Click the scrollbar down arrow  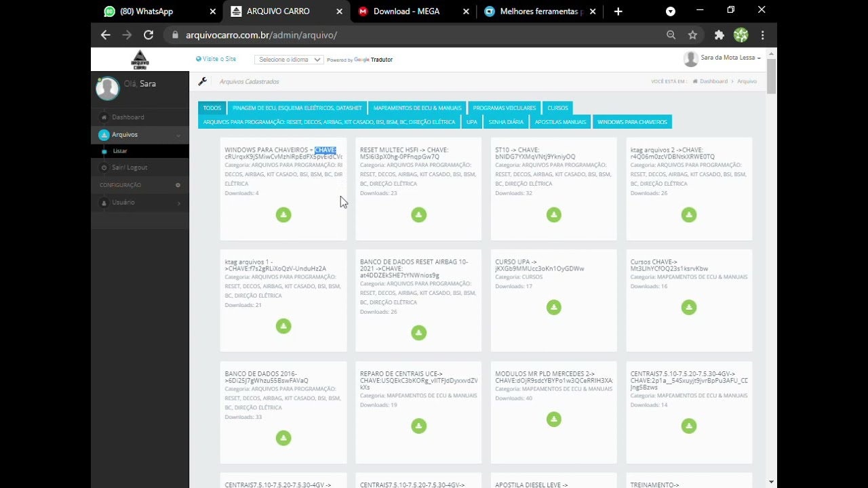point(772,483)
